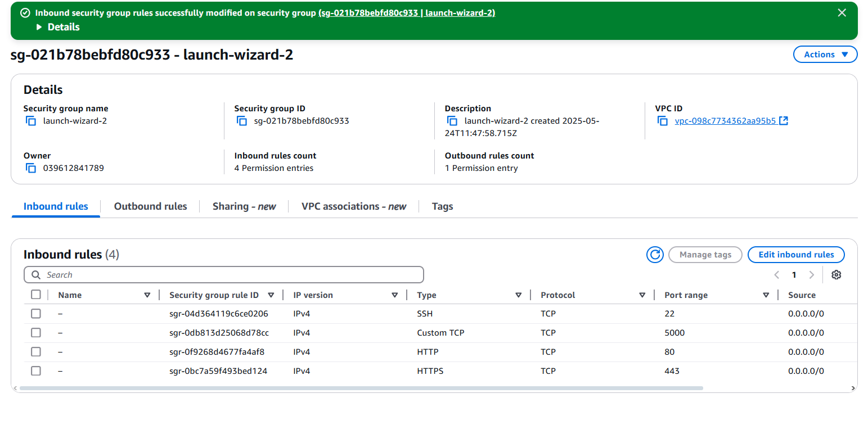Refresh the inbound rules list

pos(655,255)
